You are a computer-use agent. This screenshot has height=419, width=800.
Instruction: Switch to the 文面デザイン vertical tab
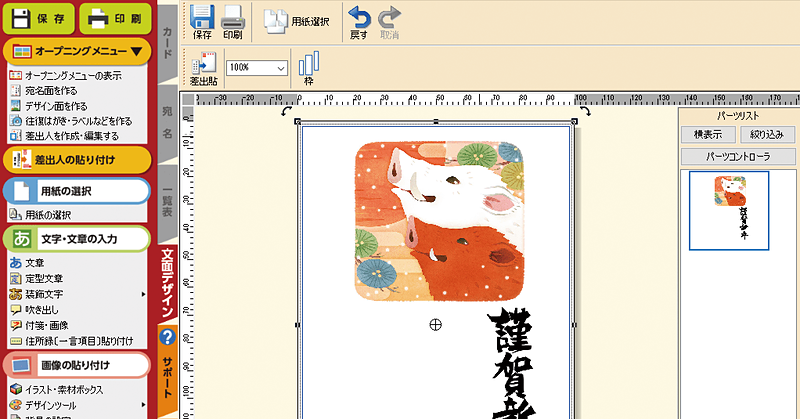[x=167, y=282]
